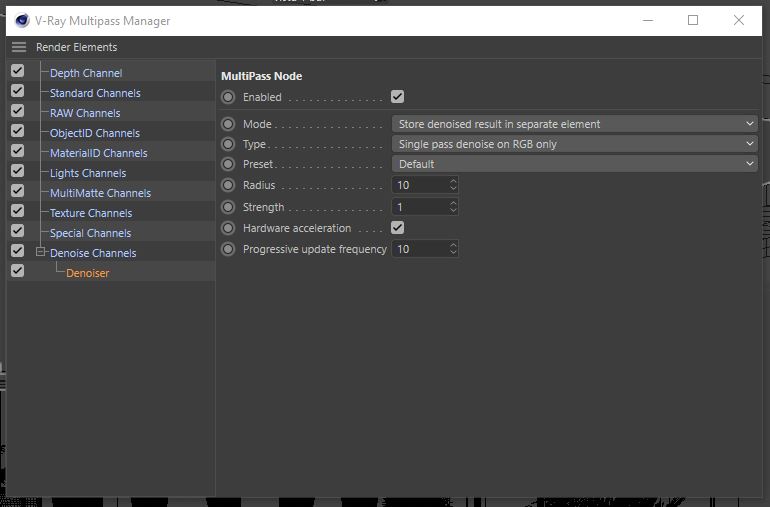Viewport: 770px width, 507px height.
Task: Select MultiMatte Channels in the tree
Action: pos(101,193)
